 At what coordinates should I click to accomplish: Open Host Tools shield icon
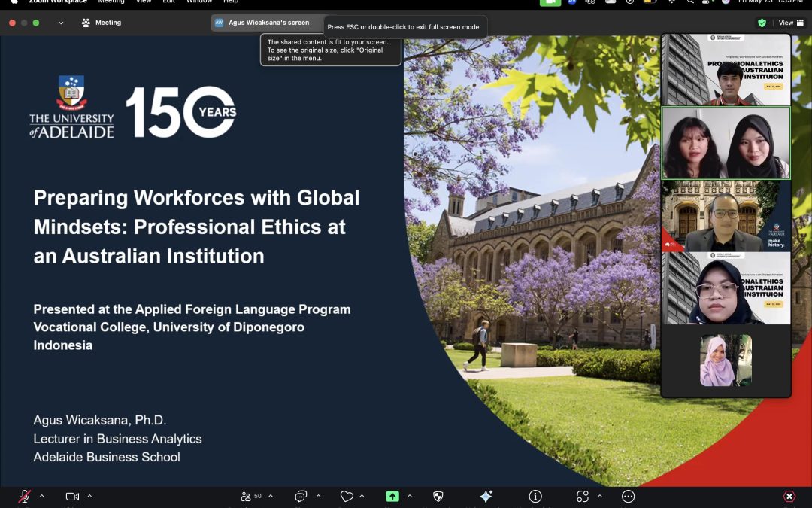point(438,497)
